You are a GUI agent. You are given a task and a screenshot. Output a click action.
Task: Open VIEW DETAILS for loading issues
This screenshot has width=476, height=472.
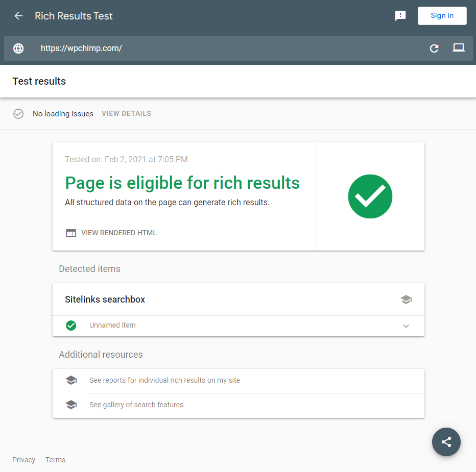[126, 113]
